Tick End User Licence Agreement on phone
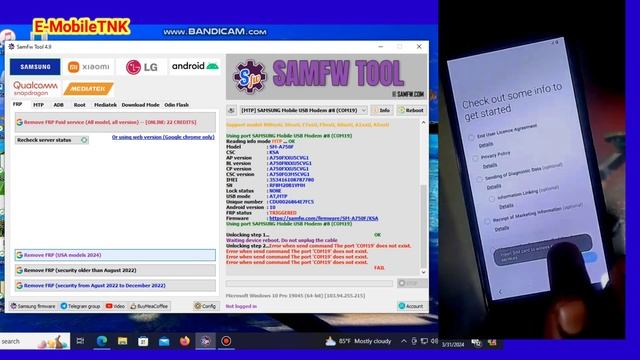This screenshot has height=360, width=640. tap(471, 138)
